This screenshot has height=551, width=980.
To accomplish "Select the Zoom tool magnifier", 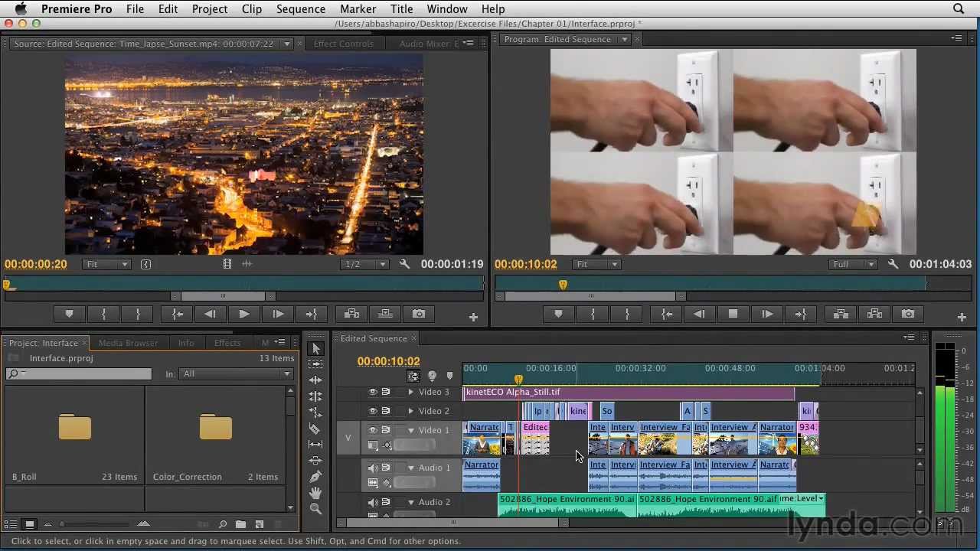I will (315, 509).
